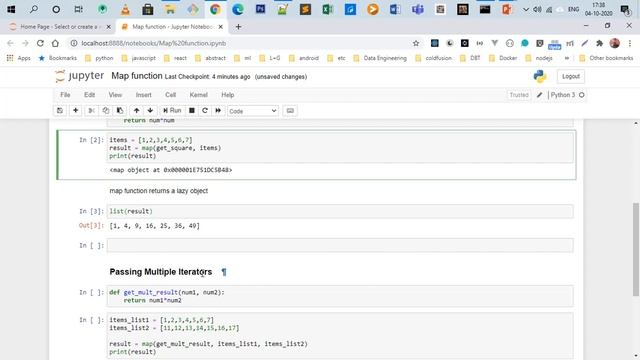The image size is (640, 360).
Task: Select the get_mult_result function cell
Action: pos(340,296)
